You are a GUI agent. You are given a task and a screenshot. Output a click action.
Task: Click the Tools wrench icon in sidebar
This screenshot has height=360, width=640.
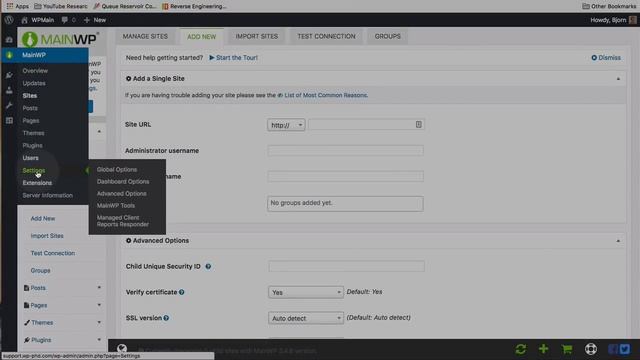point(9,105)
